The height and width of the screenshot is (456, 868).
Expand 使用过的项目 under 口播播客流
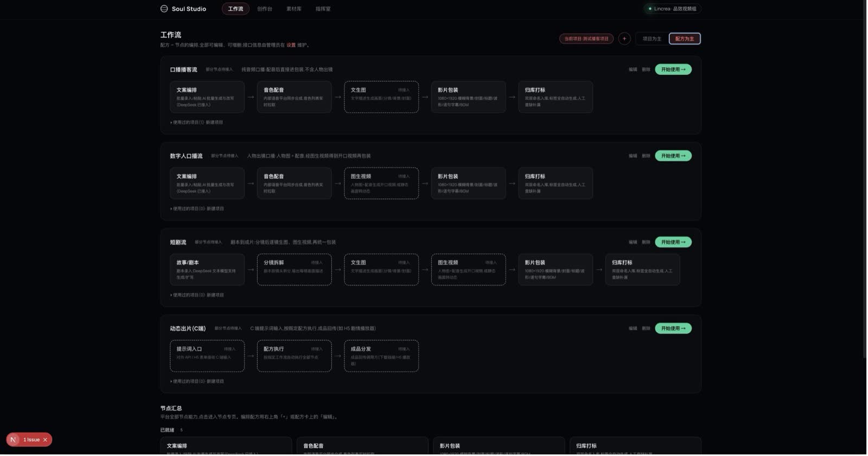coord(197,123)
